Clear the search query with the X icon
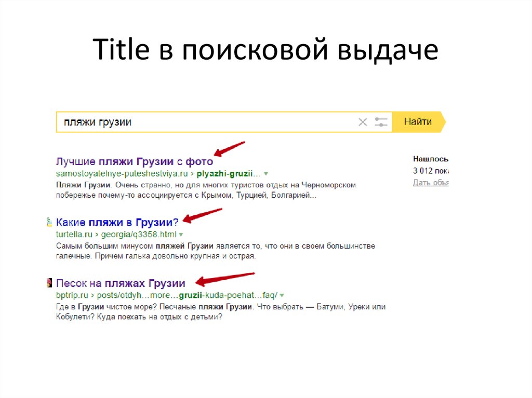 363,122
